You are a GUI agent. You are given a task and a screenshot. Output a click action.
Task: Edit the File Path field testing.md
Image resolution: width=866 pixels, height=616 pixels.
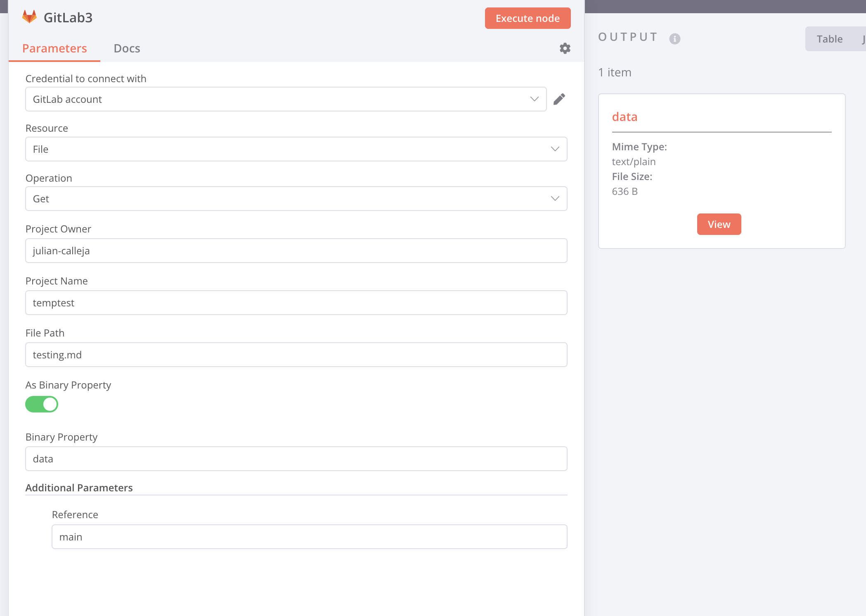click(x=296, y=355)
